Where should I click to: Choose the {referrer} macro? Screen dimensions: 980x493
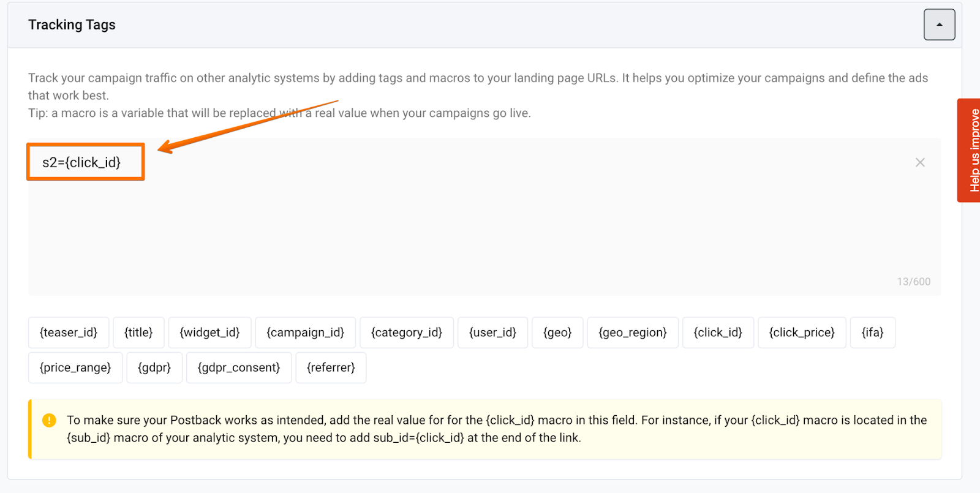coord(331,367)
